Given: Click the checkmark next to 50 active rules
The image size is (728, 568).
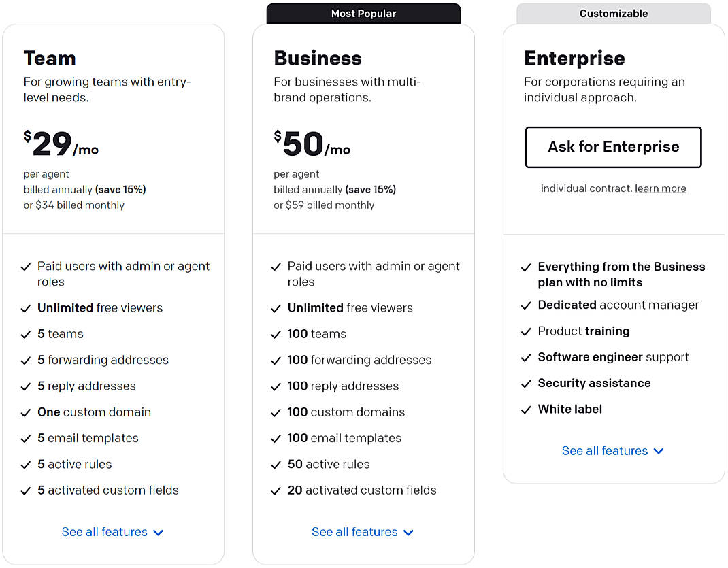Looking at the screenshot, I should tap(276, 465).
